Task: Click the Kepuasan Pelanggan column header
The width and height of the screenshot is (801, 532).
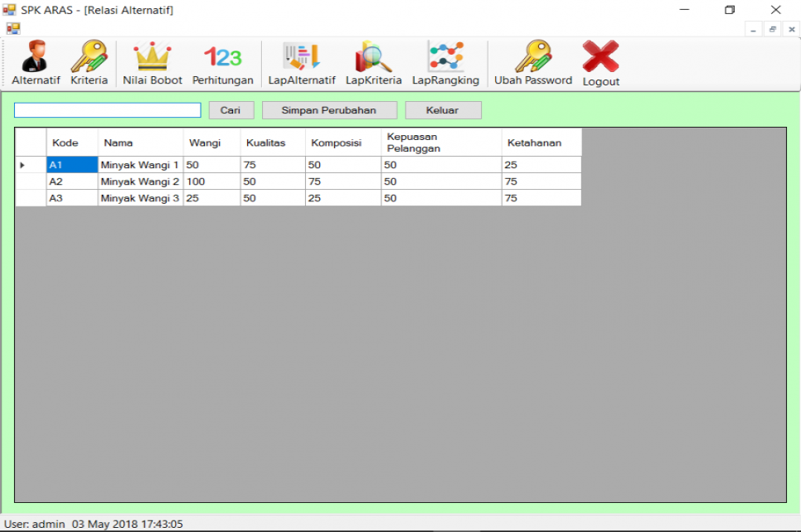Action: point(439,142)
